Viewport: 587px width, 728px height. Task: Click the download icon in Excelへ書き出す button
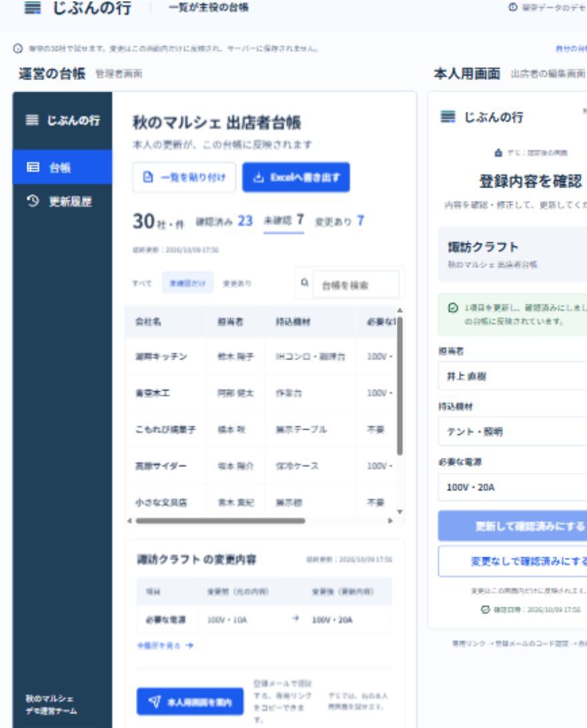pos(258,177)
